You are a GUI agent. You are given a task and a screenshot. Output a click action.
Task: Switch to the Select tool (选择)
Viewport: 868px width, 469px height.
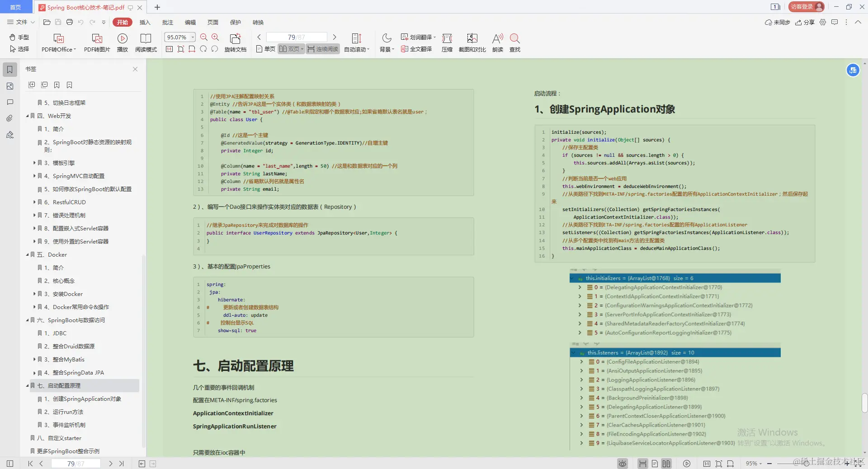(19, 49)
